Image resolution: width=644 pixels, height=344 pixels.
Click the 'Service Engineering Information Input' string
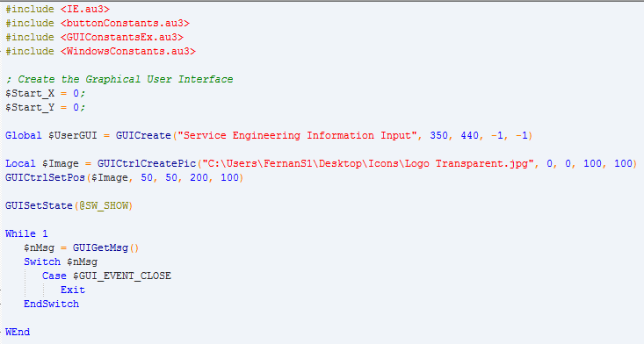point(297,135)
